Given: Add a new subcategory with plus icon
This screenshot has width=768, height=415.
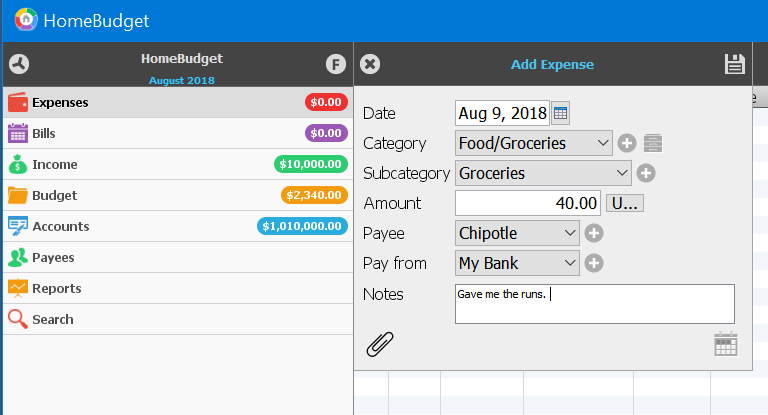Looking at the screenshot, I should point(646,173).
